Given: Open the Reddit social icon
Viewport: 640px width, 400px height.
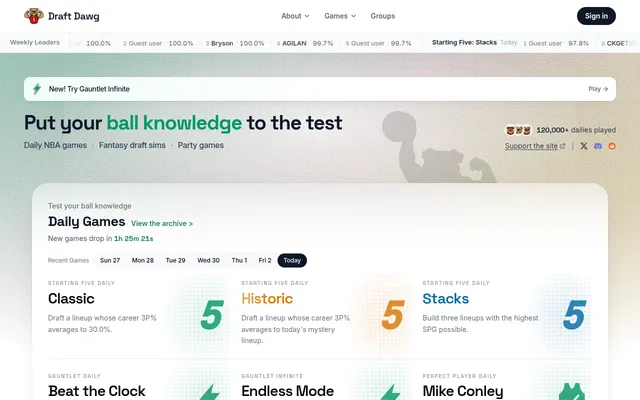Looking at the screenshot, I should [x=611, y=146].
